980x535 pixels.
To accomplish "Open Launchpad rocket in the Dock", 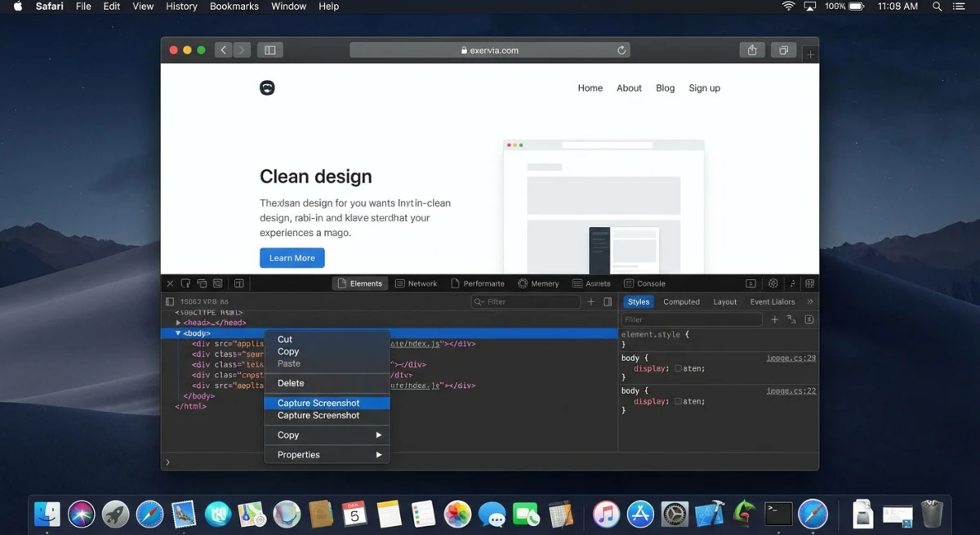I will coord(116,514).
